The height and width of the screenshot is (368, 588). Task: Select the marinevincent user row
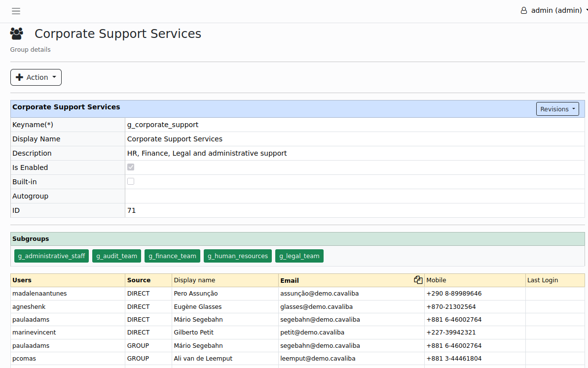point(34,333)
